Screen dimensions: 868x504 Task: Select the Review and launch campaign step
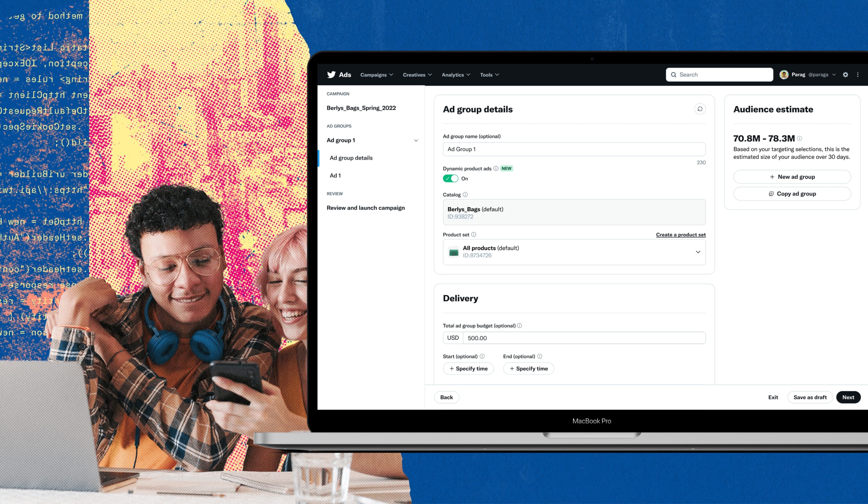tap(365, 208)
